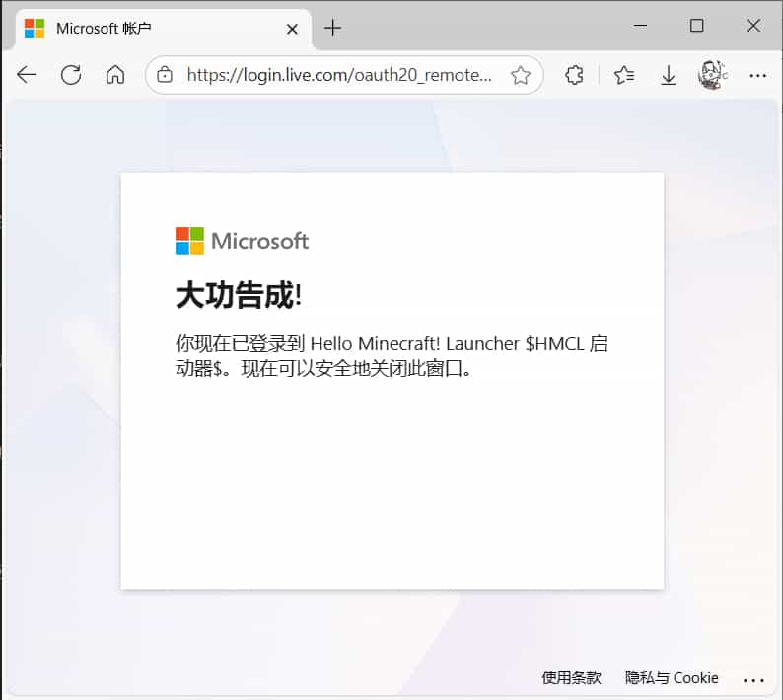Open a new browser tab
This screenshot has height=700, width=783.
coord(332,28)
